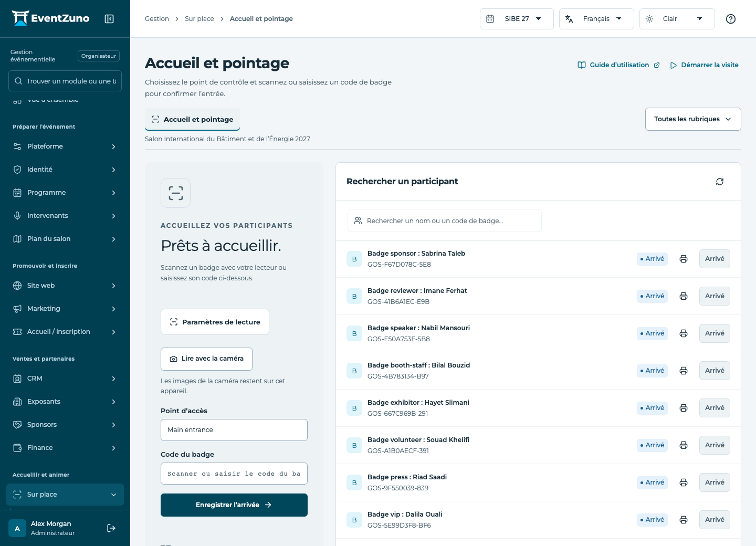
Task: Click the Arrivé button for Sabrina Taleb
Action: pos(715,259)
